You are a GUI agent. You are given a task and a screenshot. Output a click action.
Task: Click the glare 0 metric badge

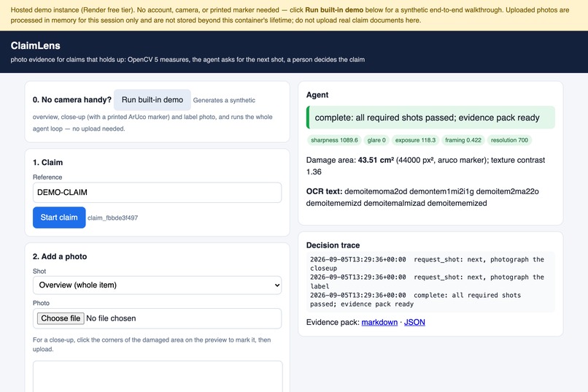pyautogui.click(x=376, y=140)
